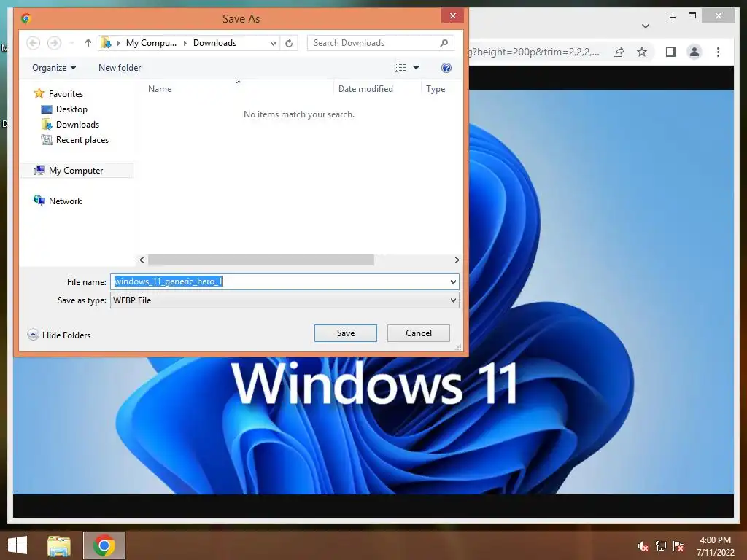Image resolution: width=747 pixels, height=560 pixels.
Task: Refresh the Downloads folder view
Action: click(289, 43)
